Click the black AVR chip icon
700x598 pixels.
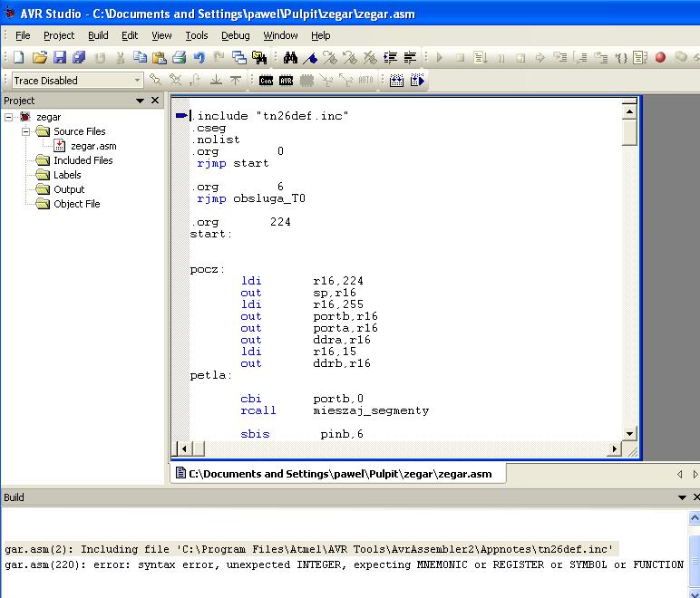click(x=286, y=81)
